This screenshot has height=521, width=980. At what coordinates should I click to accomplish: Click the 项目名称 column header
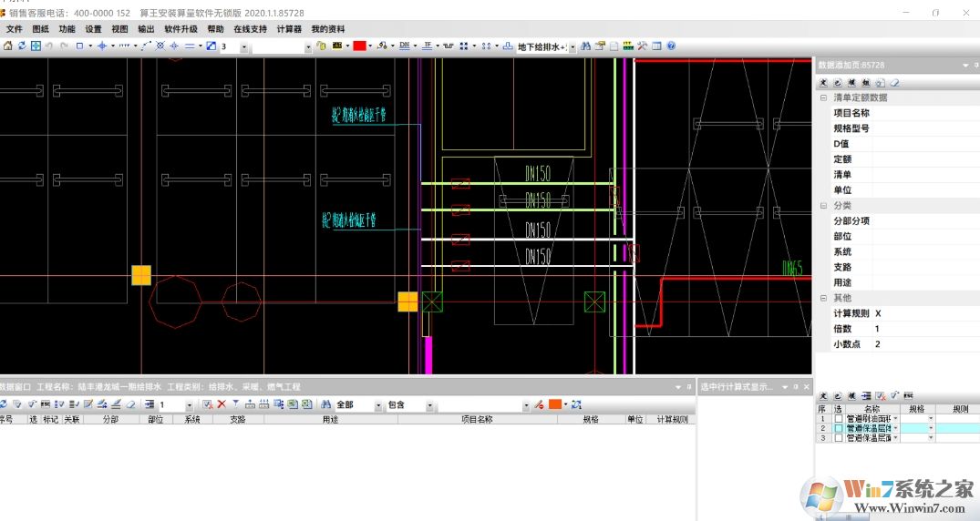pyautogui.click(x=476, y=420)
